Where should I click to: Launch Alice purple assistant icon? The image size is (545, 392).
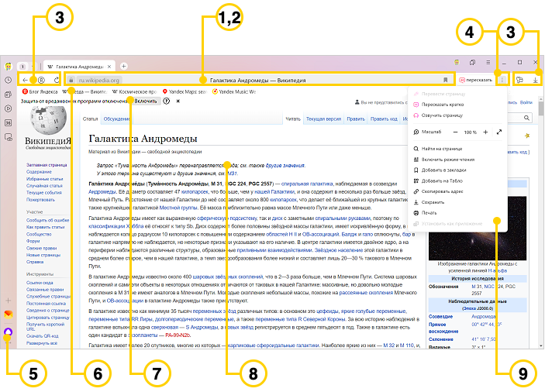point(9,332)
